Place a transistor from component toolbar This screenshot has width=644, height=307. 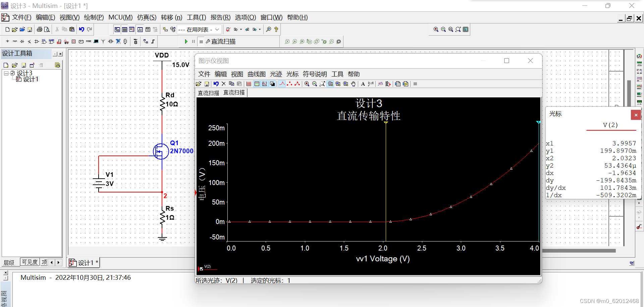[30, 42]
